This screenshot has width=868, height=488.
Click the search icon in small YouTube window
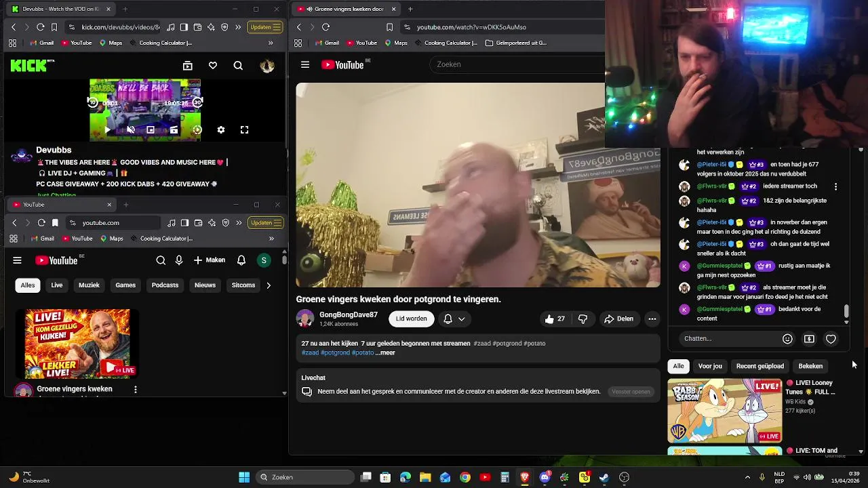pos(161,260)
